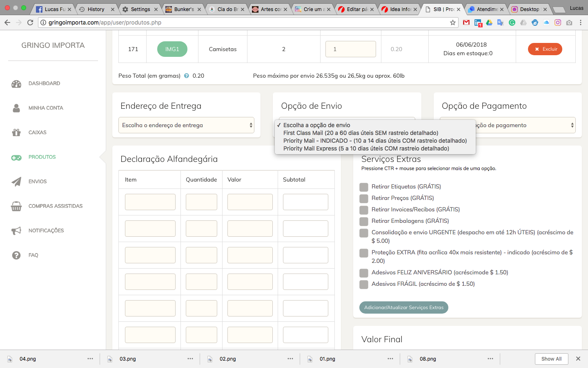Enable Retirar Invoices/Recibos (GRÁTIS) checkbox
The image size is (588, 368).
point(364,210)
